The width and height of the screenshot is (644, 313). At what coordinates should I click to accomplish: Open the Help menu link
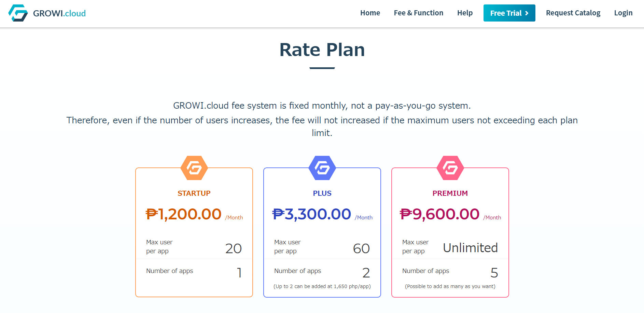[465, 13]
